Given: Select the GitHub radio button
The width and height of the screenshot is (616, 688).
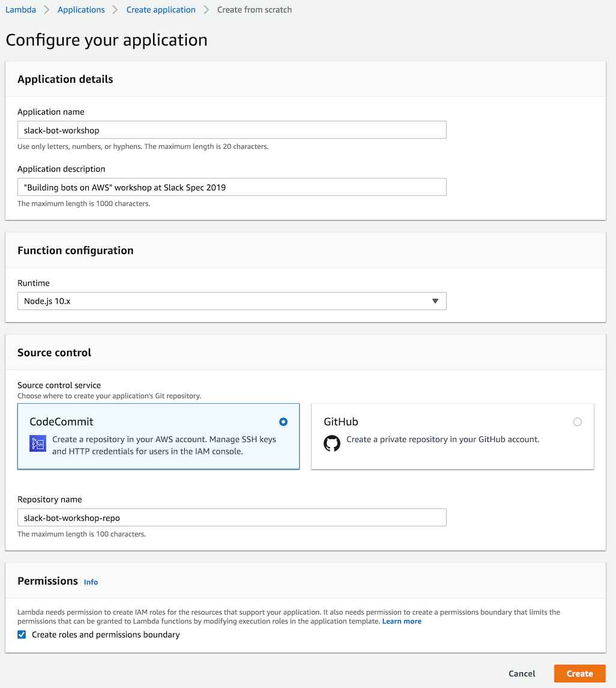Looking at the screenshot, I should 578,422.
